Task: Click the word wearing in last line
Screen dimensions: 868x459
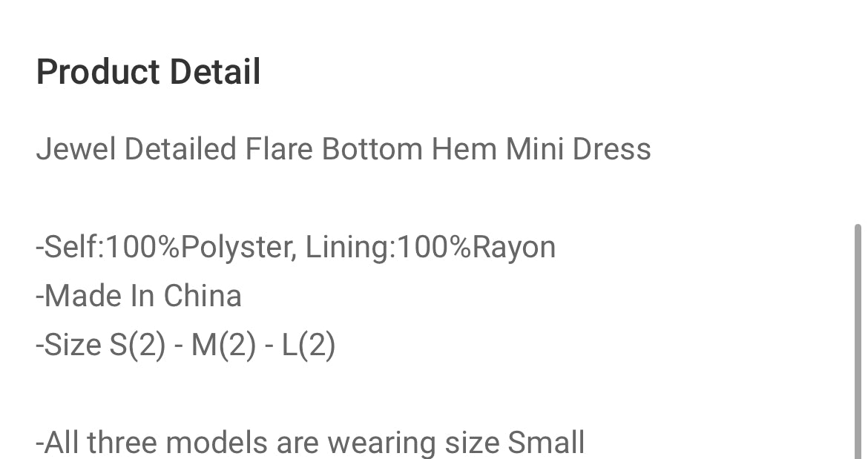Action: point(382,443)
